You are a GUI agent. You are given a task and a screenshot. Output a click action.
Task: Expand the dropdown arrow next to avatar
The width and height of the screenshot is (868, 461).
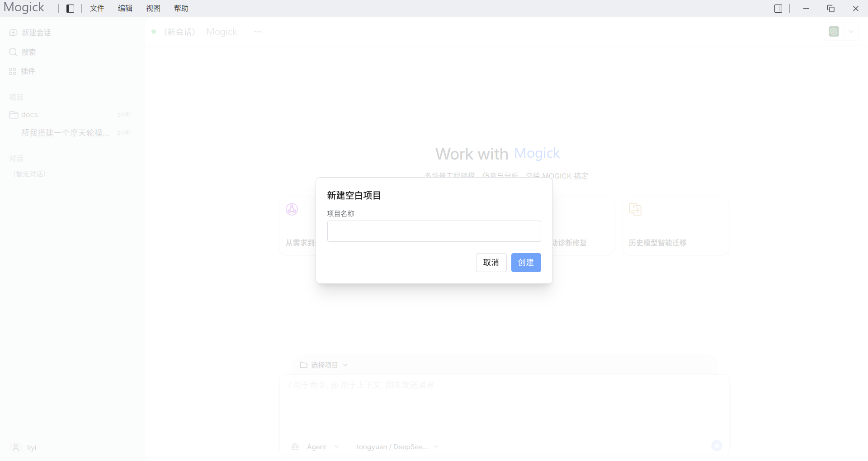[x=851, y=32]
